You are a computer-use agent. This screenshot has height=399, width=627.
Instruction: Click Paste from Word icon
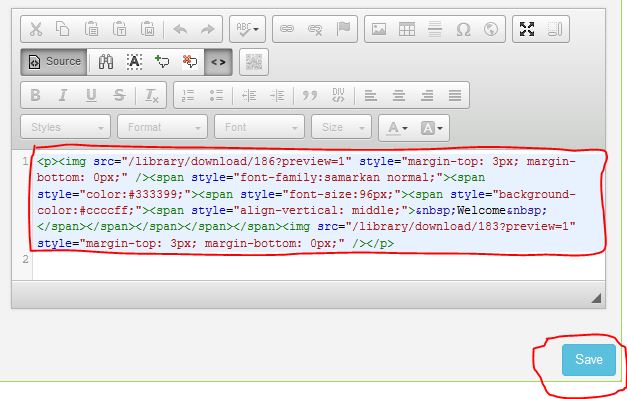148,29
